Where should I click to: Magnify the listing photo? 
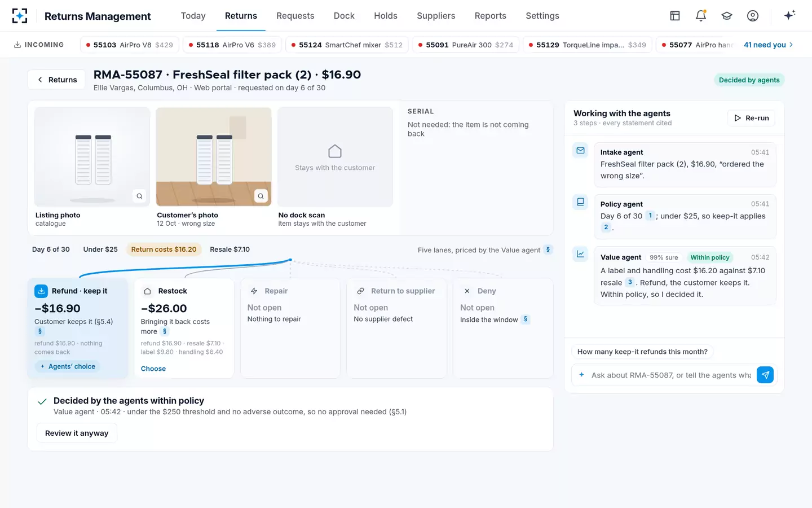pyautogui.click(x=139, y=196)
